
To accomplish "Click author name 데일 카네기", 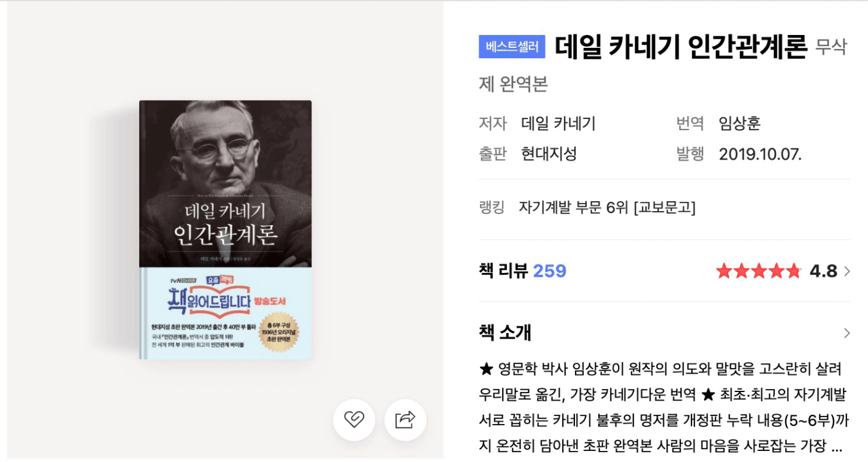I will pos(558,123).
